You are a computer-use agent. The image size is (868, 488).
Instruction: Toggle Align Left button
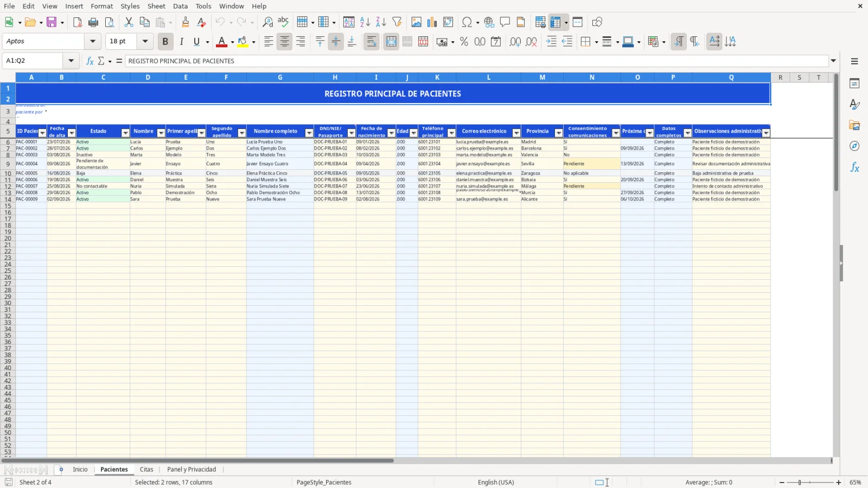coord(269,42)
